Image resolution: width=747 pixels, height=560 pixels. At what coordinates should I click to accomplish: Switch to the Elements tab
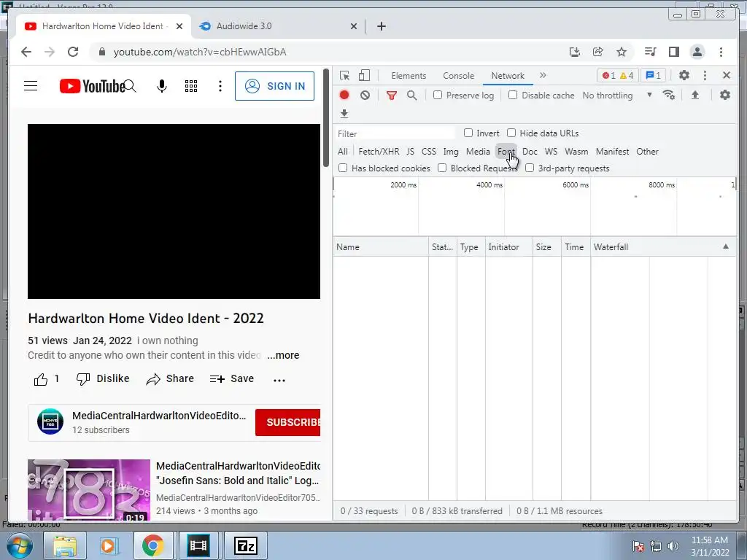[409, 76]
